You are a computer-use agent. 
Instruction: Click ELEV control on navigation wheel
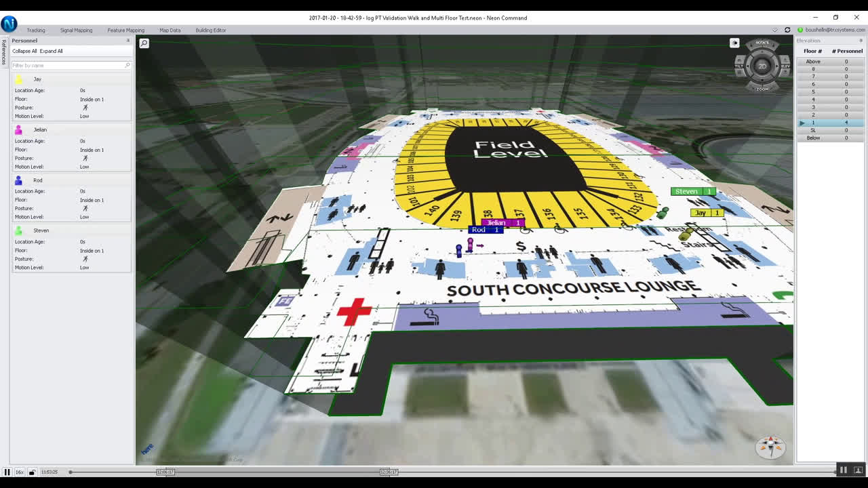[786, 66]
